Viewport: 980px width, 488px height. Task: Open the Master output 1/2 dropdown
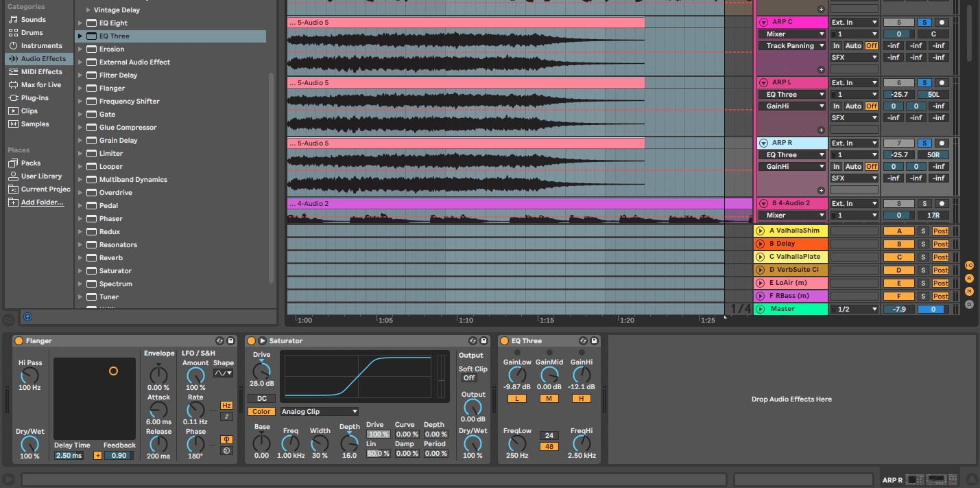854,310
